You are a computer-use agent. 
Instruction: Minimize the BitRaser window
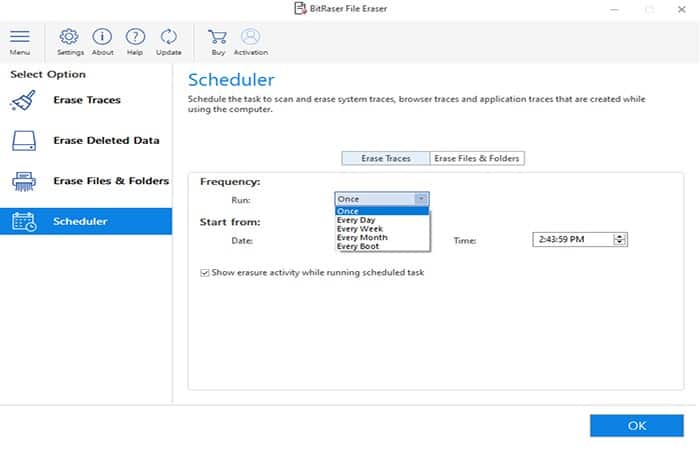click(615, 9)
